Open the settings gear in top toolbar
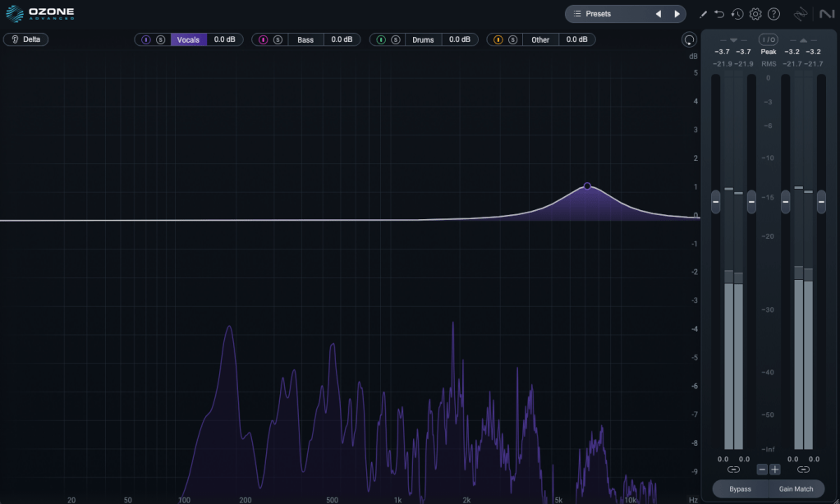 755,14
